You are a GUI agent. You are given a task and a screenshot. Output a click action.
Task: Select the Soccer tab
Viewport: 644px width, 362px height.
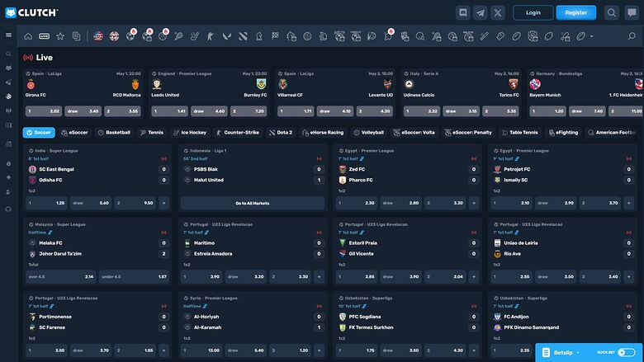(x=39, y=133)
